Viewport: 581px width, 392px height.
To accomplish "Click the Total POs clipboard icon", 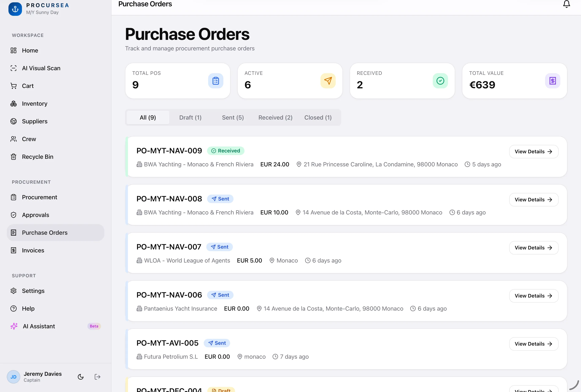I will pyautogui.click(x=216, y=81).
